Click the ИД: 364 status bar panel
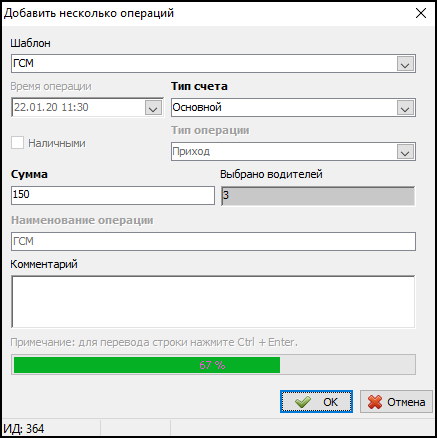Viewport: 437px width, 438px height. pos(51,428)
